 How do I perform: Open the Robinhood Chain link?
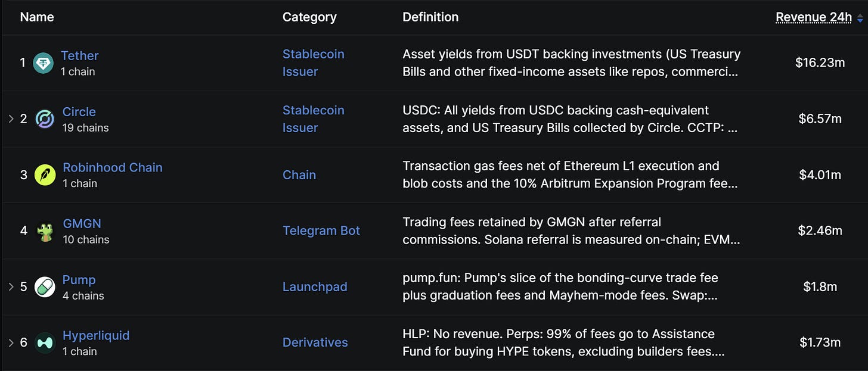pyautogui.click(x=113, y=167)
